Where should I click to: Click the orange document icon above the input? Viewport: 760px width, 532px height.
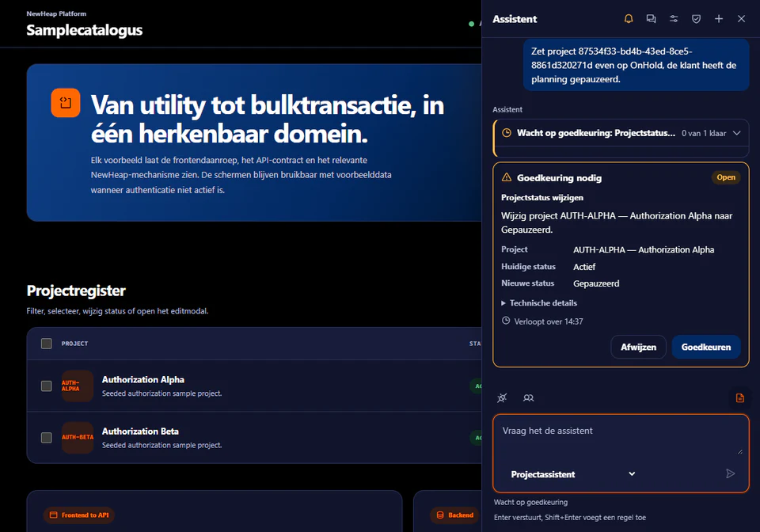coord(739,397)
